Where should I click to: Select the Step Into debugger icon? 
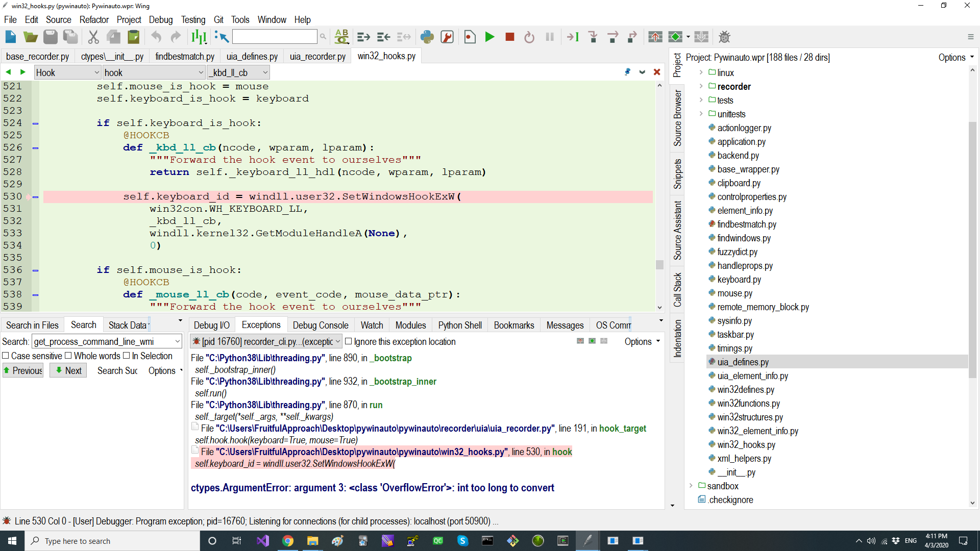(x=593, y=37)
